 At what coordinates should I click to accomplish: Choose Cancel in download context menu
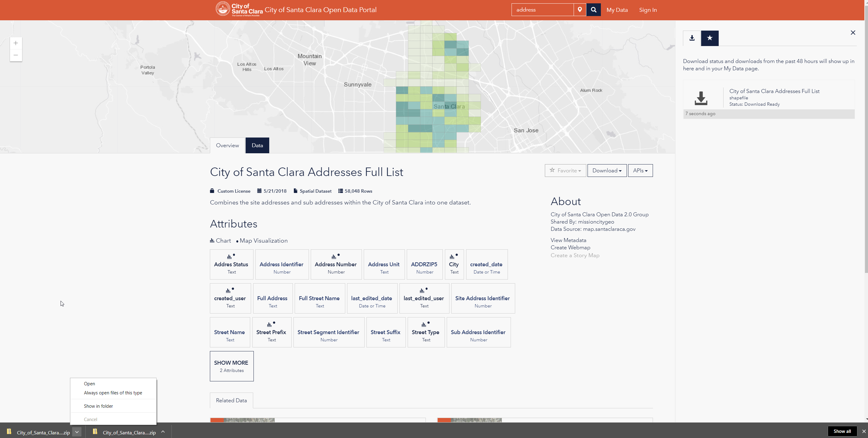click(x=113, y=420)
